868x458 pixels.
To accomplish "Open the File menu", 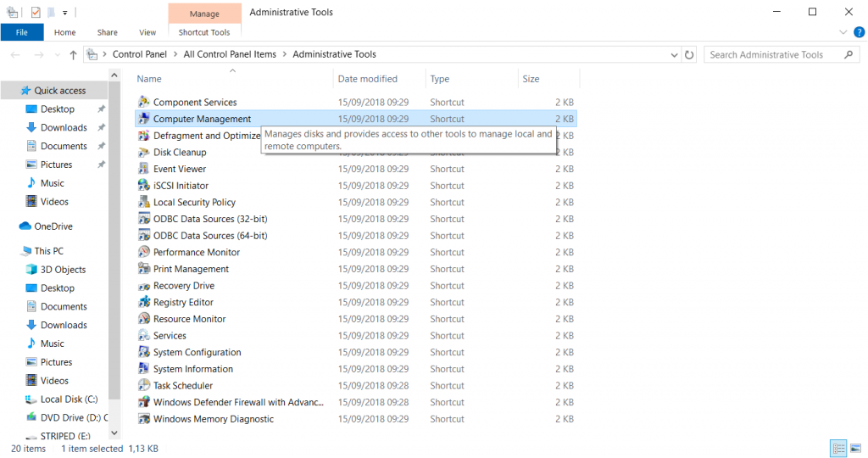I will 21,32.
